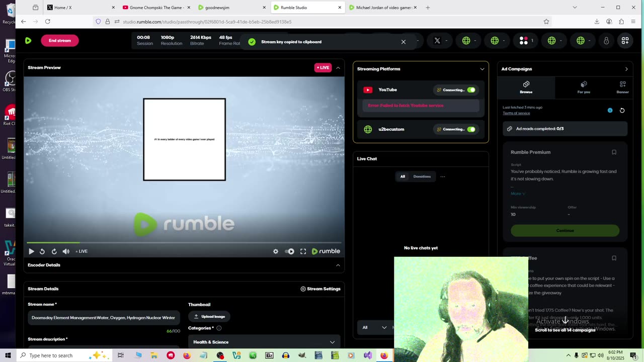This screenshot has height=362, width=644.
Task: Open the Firefox downloads panel
Action: pyautogui.click(x=597, y=22)
